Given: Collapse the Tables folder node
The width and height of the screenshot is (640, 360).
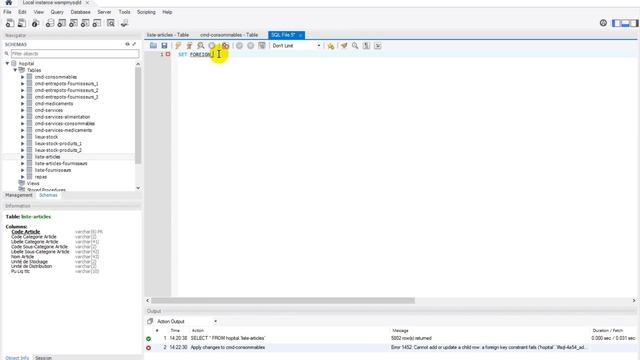Looking at the screenshot, I should coord(15,70).
